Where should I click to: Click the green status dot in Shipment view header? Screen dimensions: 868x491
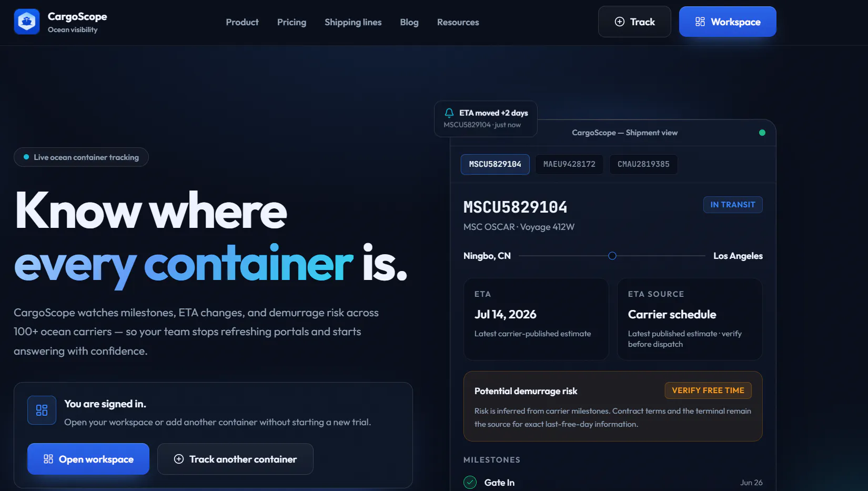(x=762, y=133)
